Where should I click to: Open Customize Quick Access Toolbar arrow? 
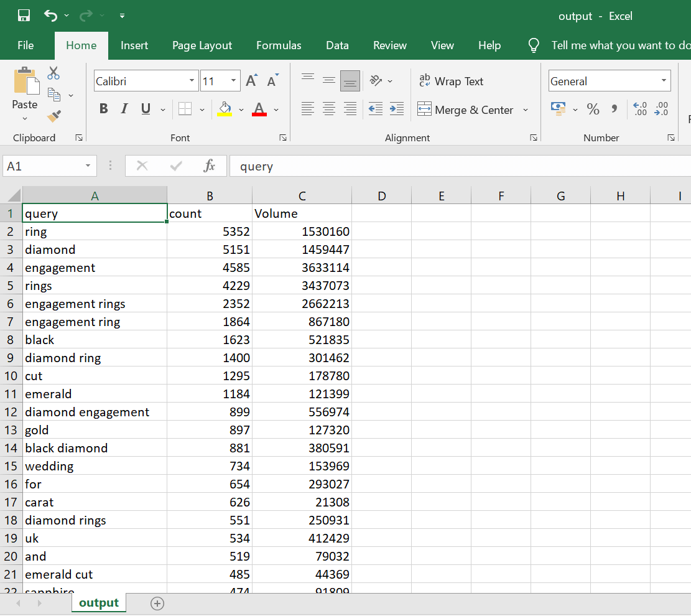(122, 16)
